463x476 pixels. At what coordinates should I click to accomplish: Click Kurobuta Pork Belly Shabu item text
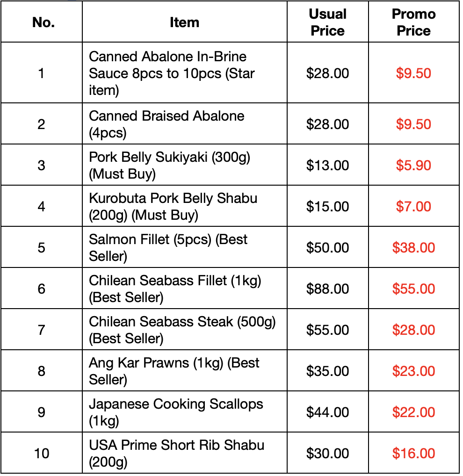pos(173,206)
